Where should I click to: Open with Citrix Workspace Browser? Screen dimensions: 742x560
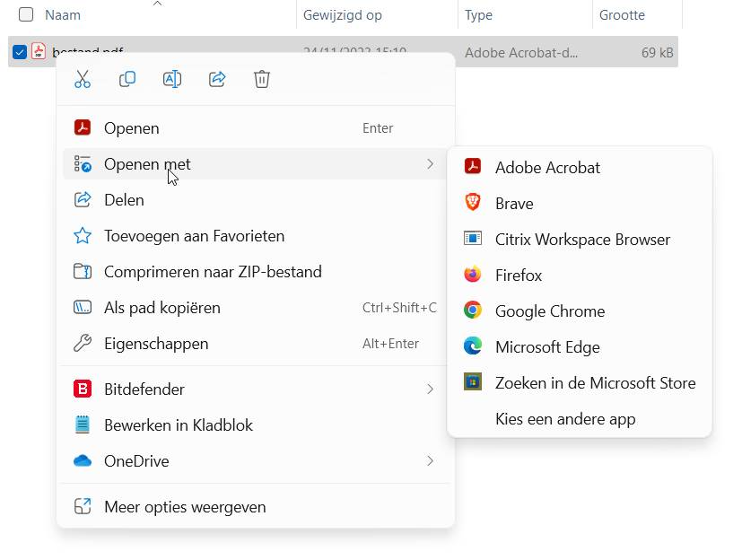tap(580, 239)
